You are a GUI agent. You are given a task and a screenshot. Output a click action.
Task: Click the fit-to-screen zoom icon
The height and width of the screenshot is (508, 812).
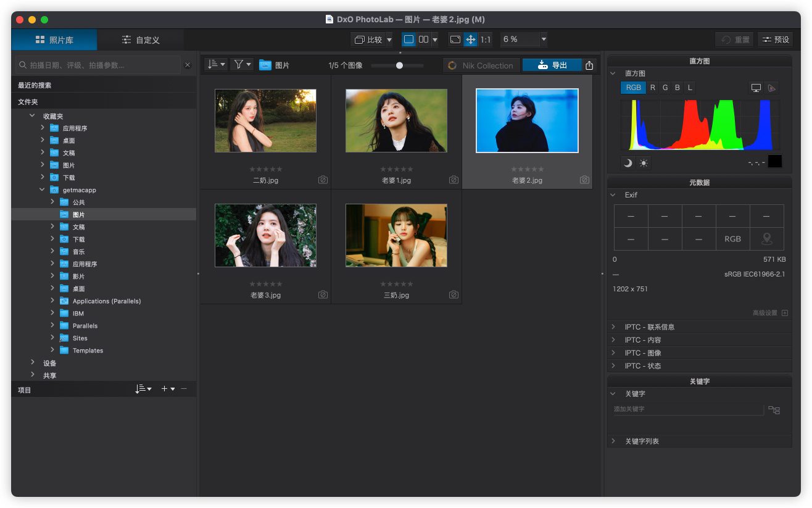coord(455,40)
